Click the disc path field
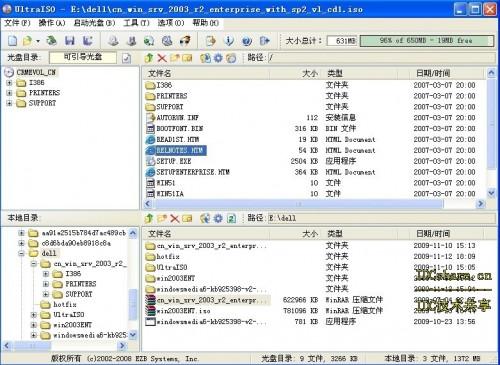This screenshot has width=500, height=365. coord(381,58)
